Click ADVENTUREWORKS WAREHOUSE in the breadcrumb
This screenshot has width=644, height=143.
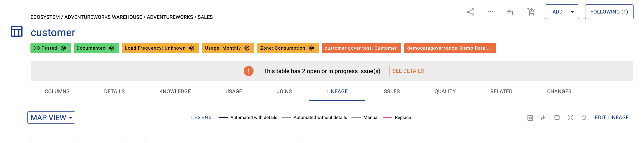[103, 17]
